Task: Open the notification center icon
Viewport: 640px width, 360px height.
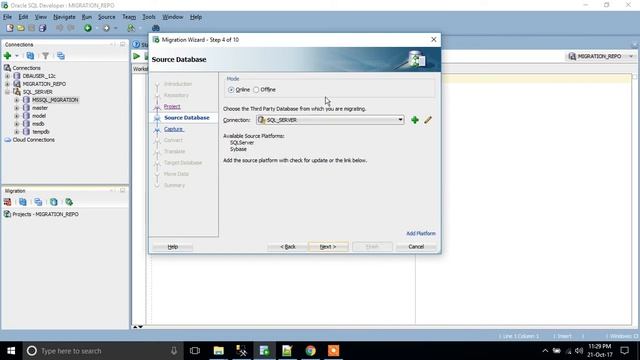Action: pyautogui.click(x=624, y=350)
